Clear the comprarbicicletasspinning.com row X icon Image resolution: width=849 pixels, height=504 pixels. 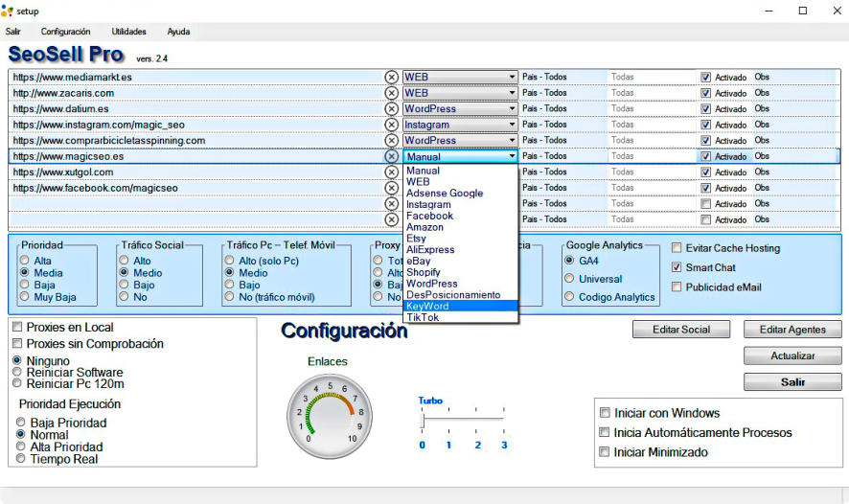(x=392, y=140)
